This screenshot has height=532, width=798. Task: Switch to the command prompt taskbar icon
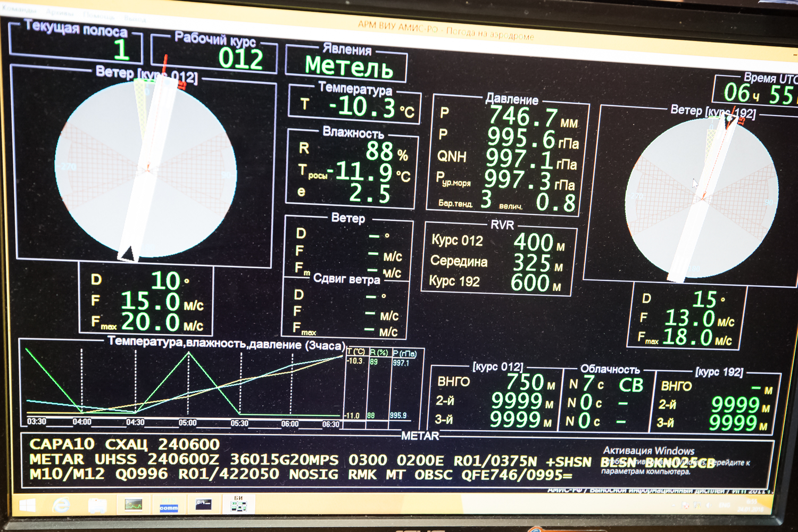tap(204, 505)
